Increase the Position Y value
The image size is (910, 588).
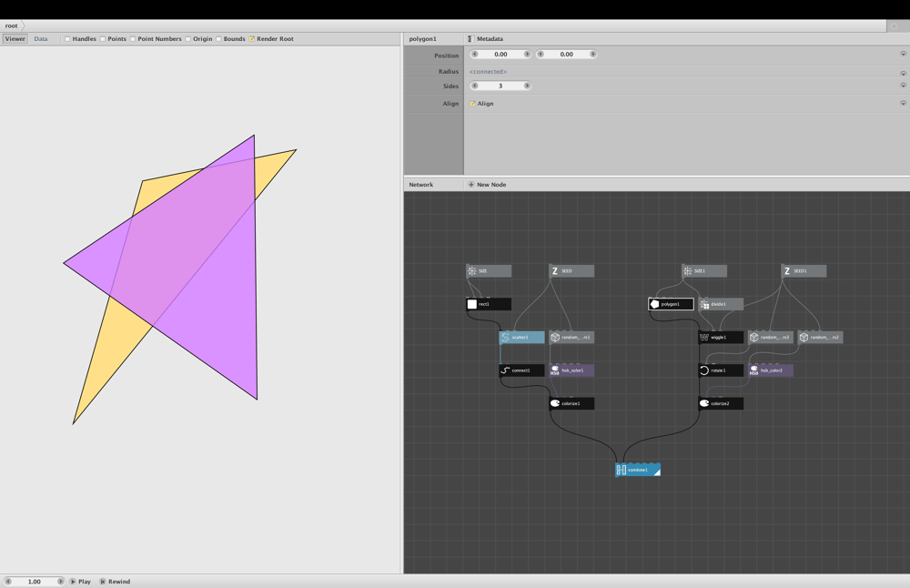click(592, 54)
